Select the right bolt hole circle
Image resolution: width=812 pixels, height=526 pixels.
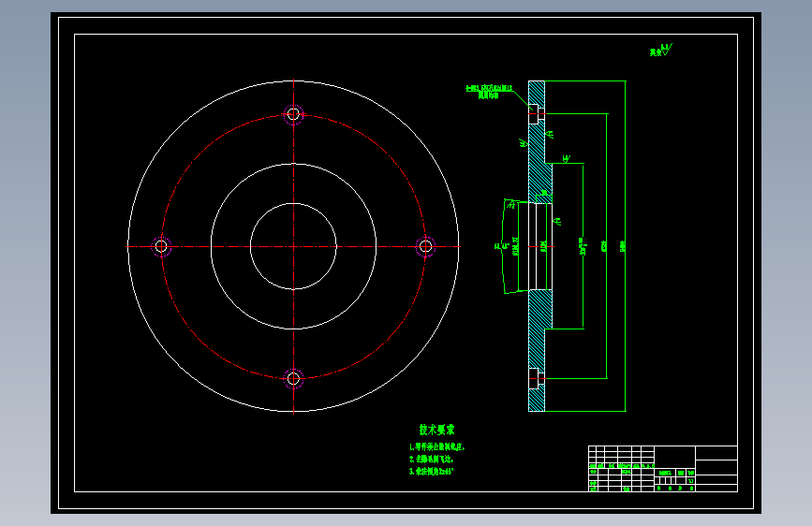point(426,246)
